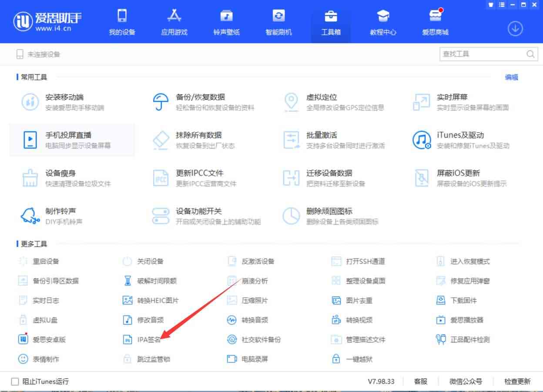Switch to 智能刷机 tab
This screenshot has height=392, width=543.
tap(278, 23)
